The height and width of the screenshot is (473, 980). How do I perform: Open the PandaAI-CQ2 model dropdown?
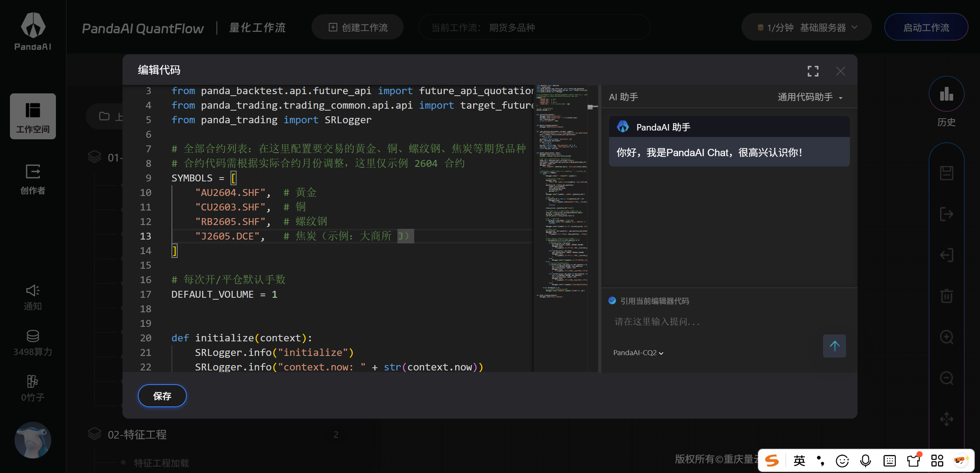point(638,352)
